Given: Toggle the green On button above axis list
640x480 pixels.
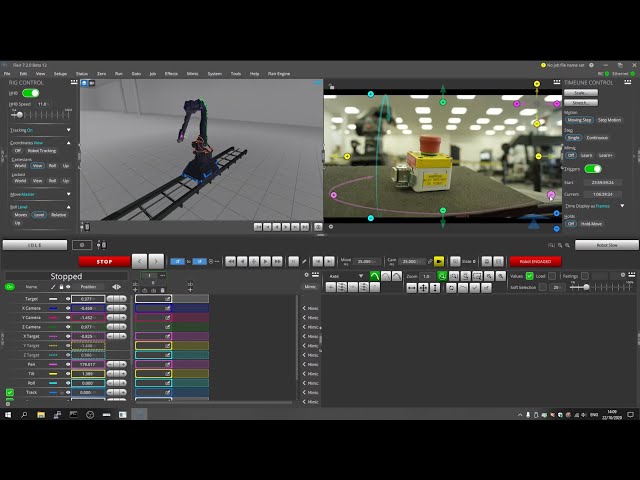Looking at the screenshot, I should [9, 287].
